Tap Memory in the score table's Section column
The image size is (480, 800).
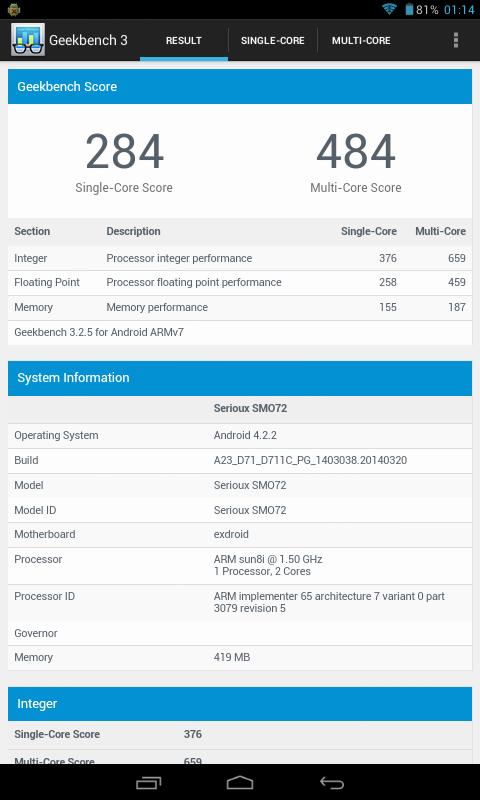33,307
